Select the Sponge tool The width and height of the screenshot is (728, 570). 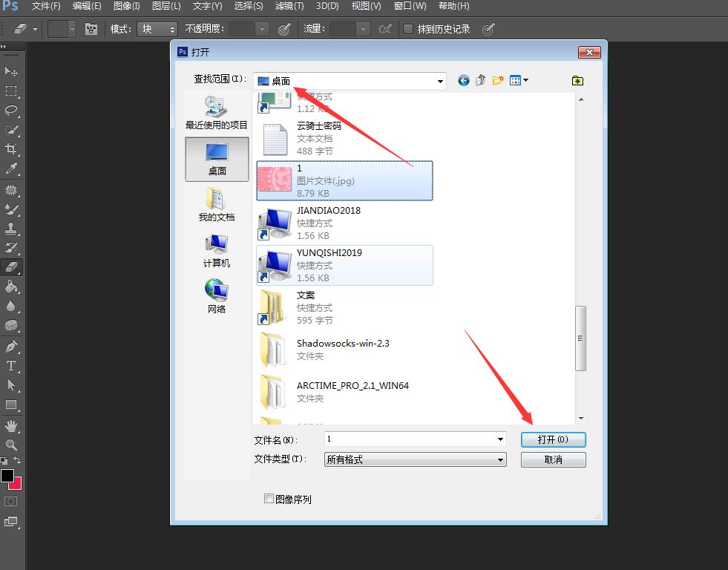click(10, 325)
